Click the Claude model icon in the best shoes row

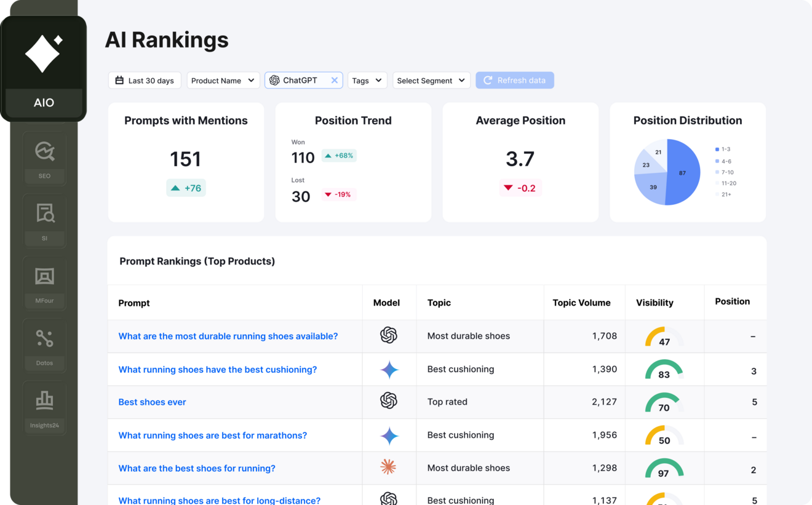388,467
